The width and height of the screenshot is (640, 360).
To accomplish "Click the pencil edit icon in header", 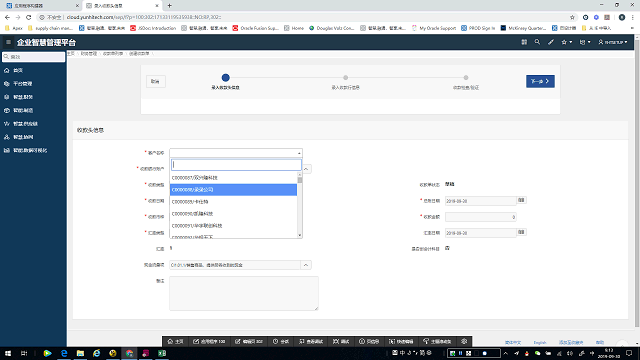I will [551, 42].
